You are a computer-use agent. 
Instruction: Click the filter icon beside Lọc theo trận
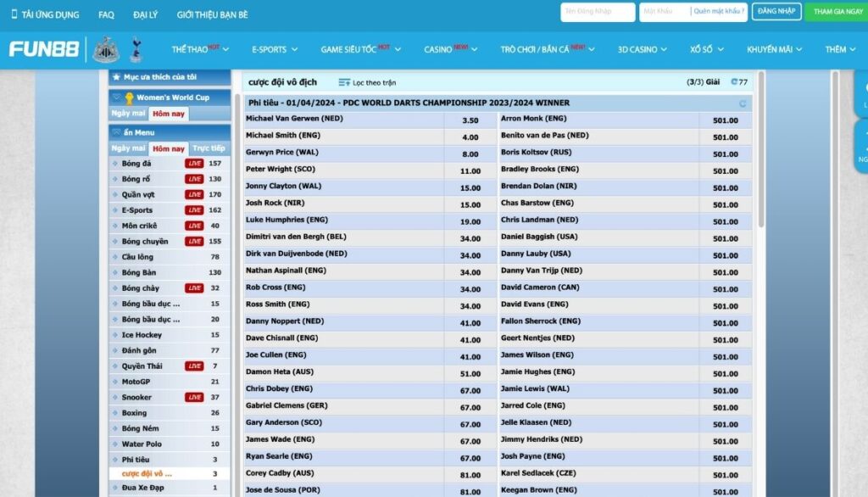344,82
